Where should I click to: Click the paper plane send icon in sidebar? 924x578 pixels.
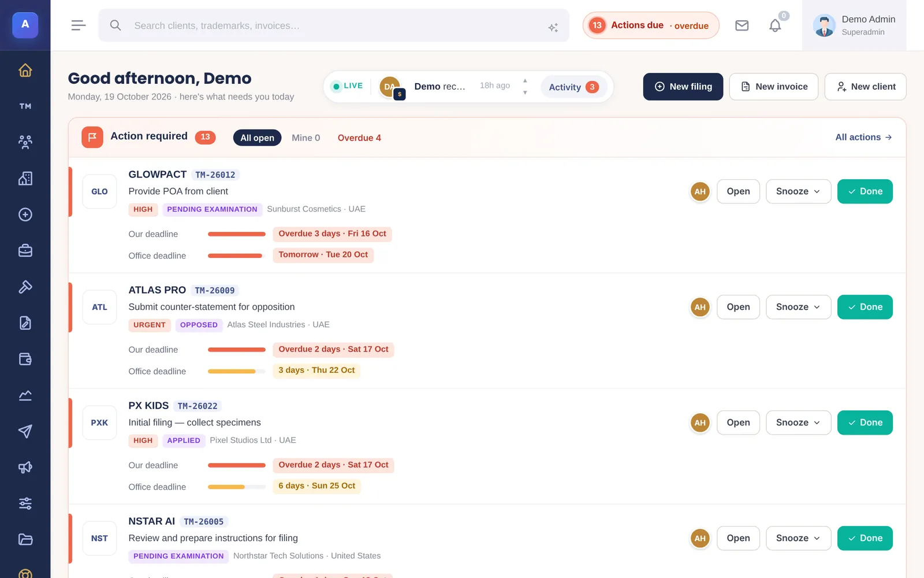(25, 431)
